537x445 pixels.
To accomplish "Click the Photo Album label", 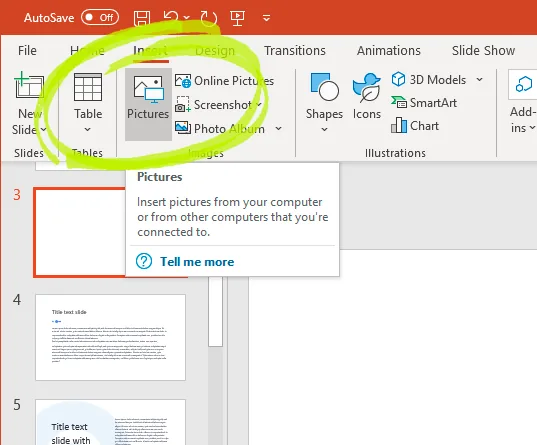I will (x=229, y=128).
